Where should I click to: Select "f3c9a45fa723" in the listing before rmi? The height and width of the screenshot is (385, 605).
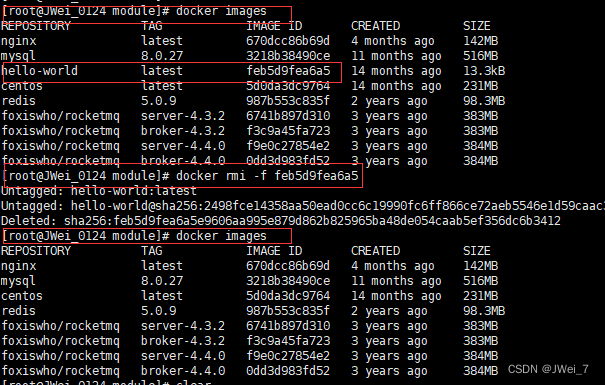288,131
